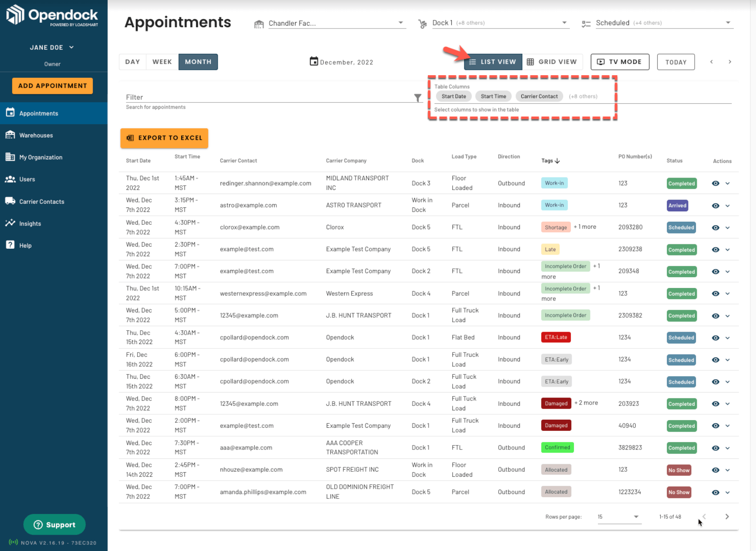Viewport: 756px width, 551px height.
Task: Open the Carrier Contacts truck icon
Action: point(10,201)
